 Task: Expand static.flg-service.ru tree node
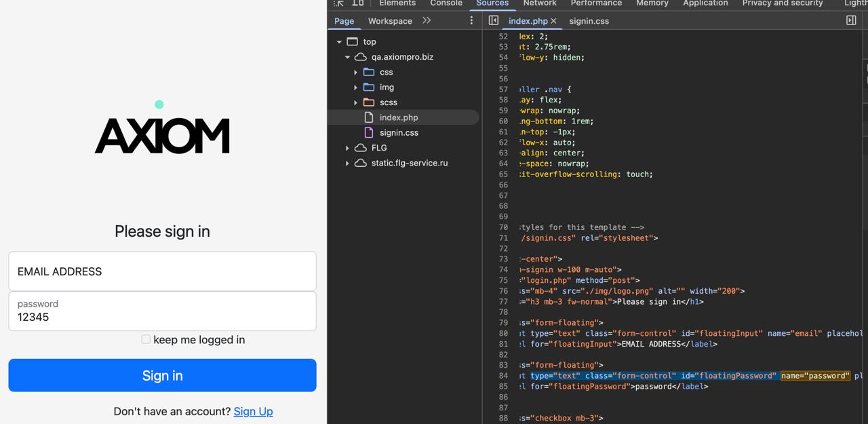tap(347, 163)
